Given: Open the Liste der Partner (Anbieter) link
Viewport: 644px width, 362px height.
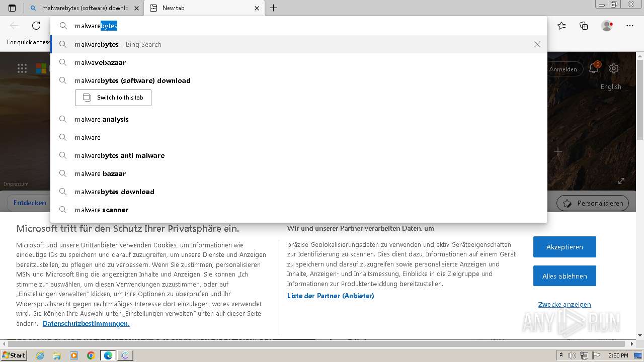Looking at the screenshot, I should point(331,296).
